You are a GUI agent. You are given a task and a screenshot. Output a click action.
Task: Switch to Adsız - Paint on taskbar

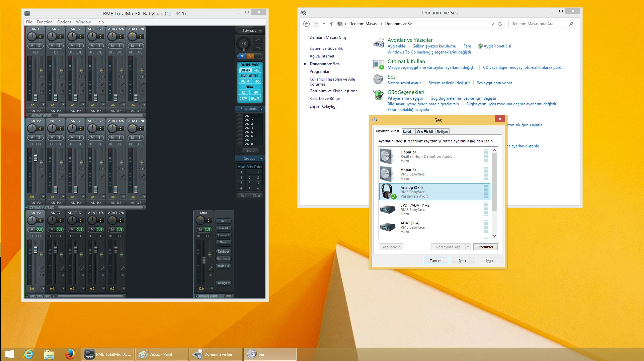[x=162, y=354]
